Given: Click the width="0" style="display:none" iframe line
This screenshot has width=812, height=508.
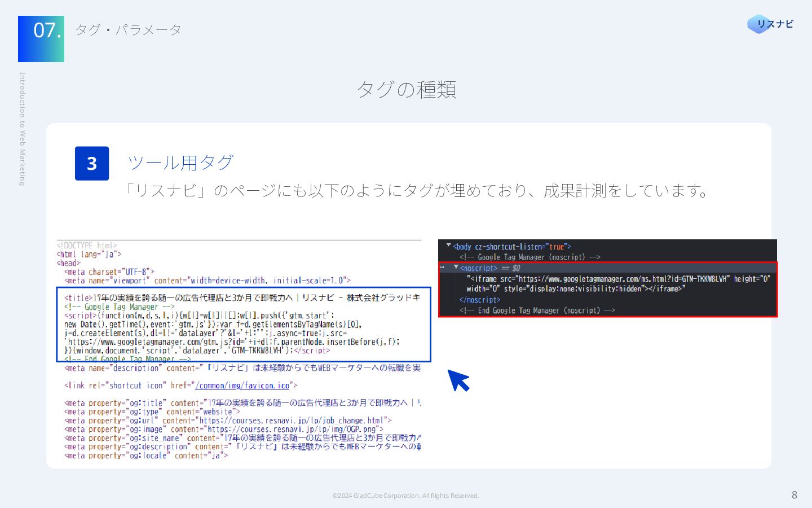Looking at the screenshot, I should click(576, 289).
